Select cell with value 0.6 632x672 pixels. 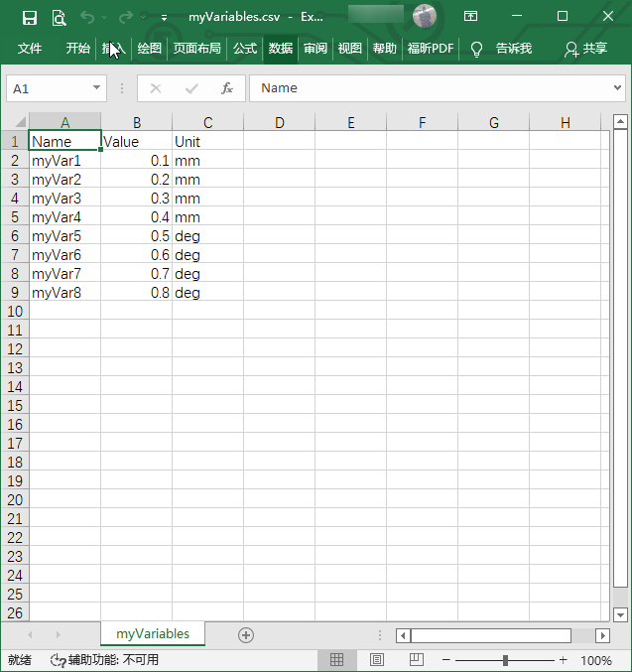click(137, 254)
